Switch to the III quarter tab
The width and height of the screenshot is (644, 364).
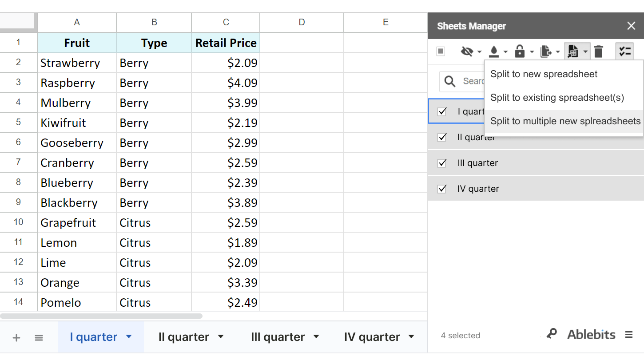click(278, 337)
